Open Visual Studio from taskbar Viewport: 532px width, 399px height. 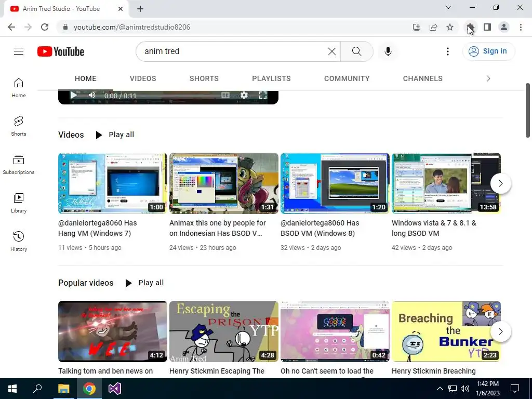pos(115,389)
